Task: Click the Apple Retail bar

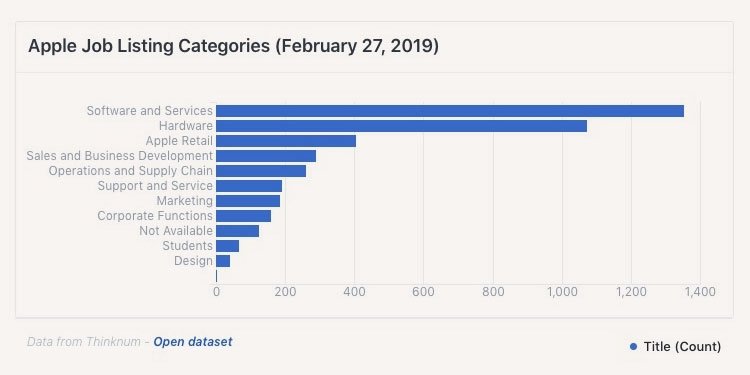Action: [x=286, y=141]
